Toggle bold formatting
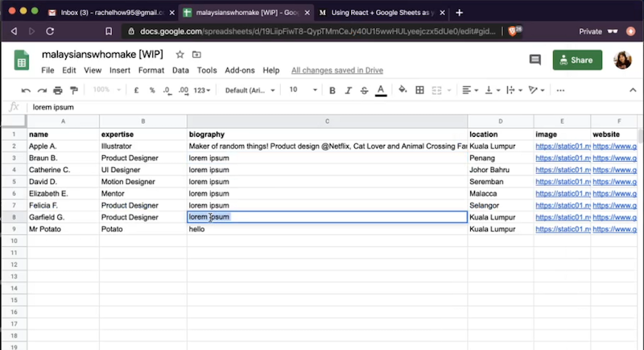Image resolution: width=644 pixels, height=350 pixels. click(332, 90)
